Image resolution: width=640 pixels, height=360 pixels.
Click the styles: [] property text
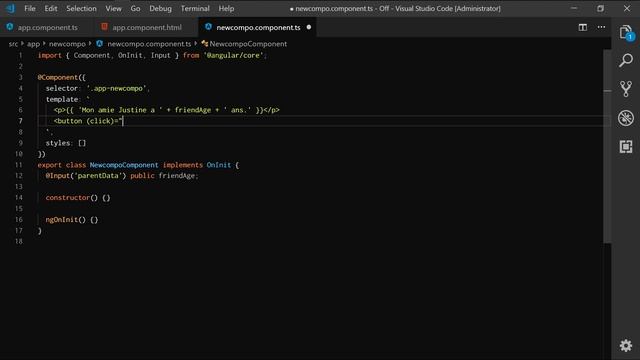click(66, 143)
